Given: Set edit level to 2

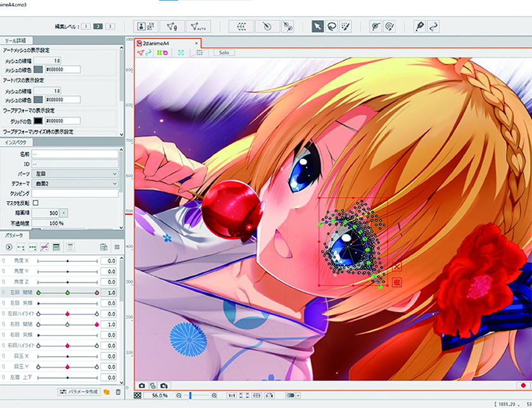Looking at the screenshot, I should (x=98, y=27).
